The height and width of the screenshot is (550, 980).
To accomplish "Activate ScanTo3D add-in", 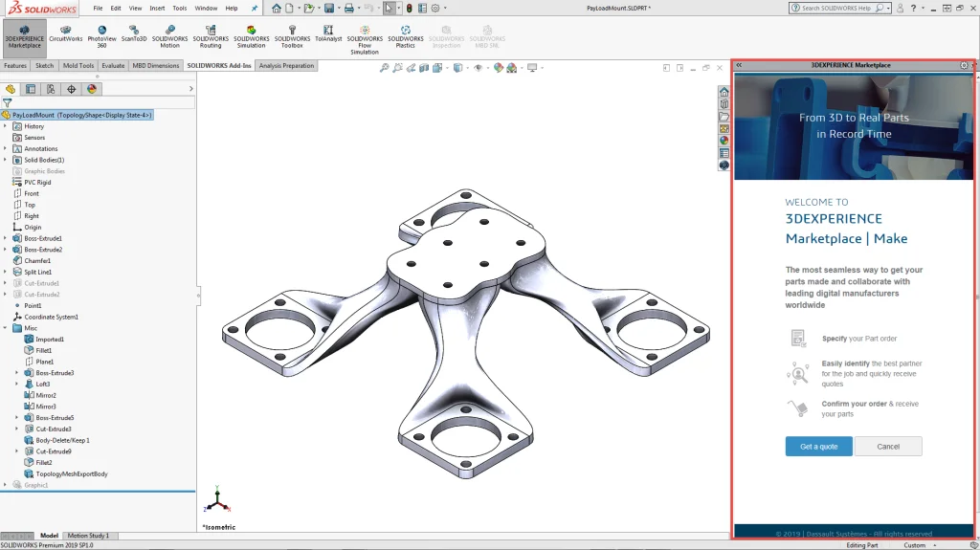I will click(x=134, y=33).
